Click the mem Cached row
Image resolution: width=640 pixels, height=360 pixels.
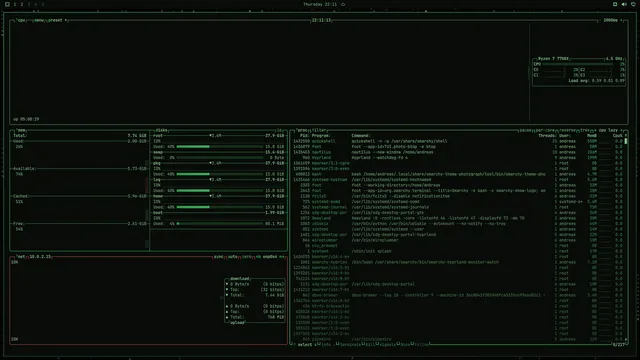tap(80, 196)
